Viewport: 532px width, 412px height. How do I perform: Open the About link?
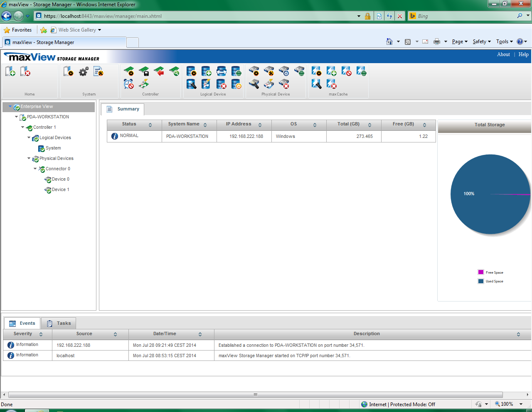click(x=503, y=54)
